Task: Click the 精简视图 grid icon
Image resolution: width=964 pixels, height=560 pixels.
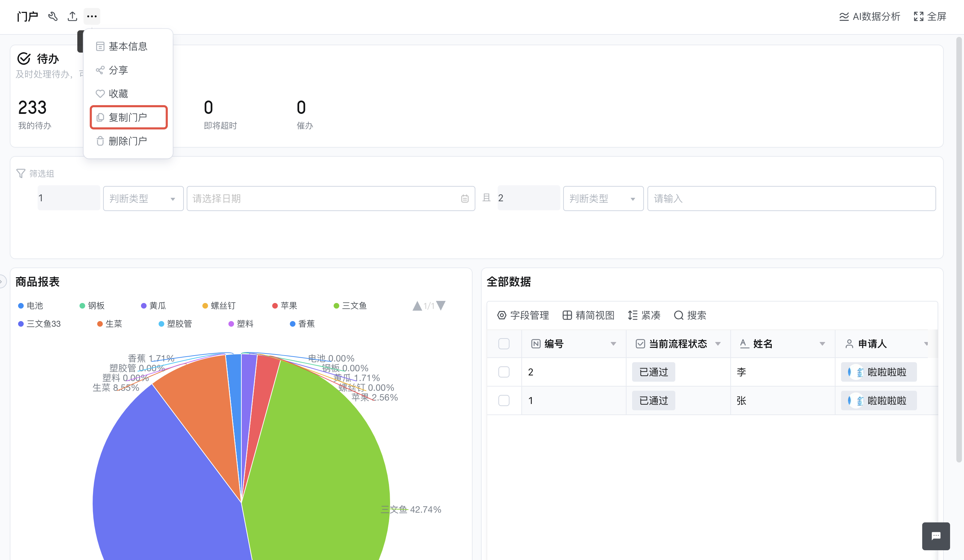Action: click(567, 315)
